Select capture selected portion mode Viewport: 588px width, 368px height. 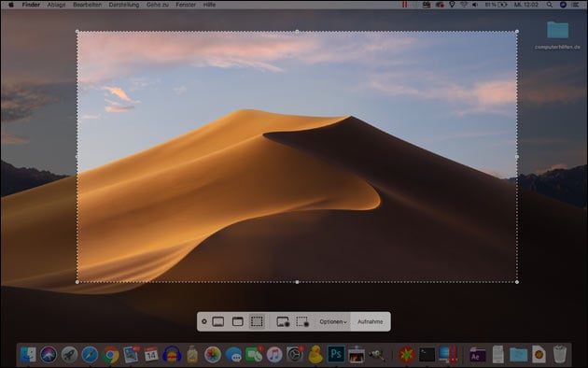257,321
